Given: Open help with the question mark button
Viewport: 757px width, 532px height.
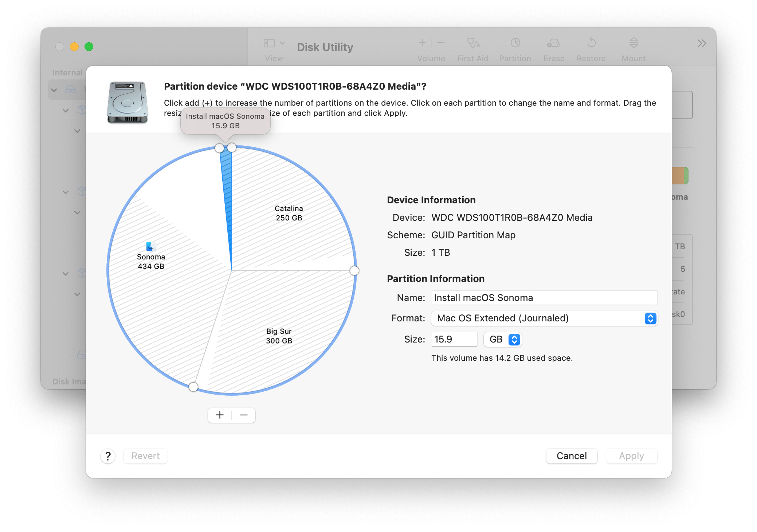Looking at the screenshot, I should pos(108,456).
